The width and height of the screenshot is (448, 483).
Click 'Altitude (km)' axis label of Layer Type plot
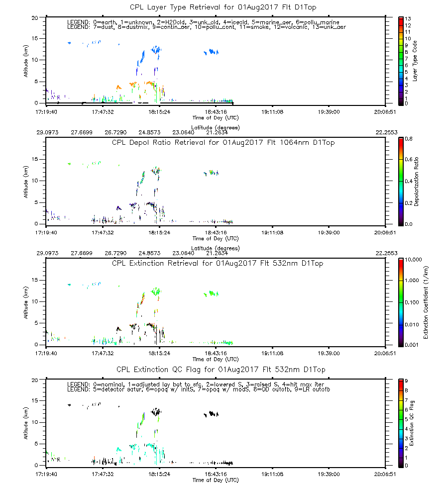25,61
